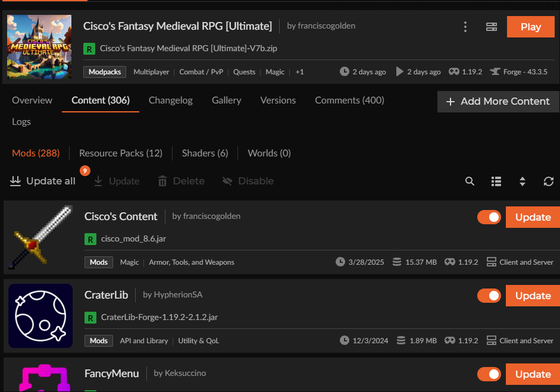The width and height of the screenshot is (560, 392).
Task: Toggle off Cisco's Content mod
Action: (x=489, y=217)
